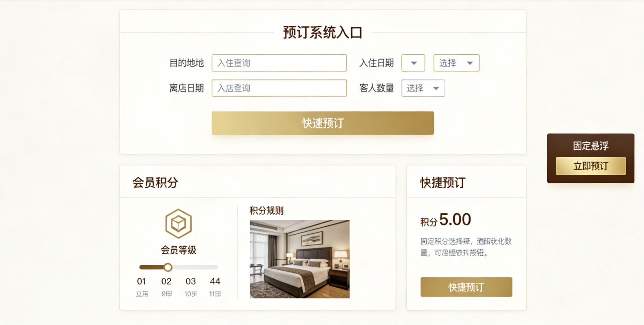Click the 目的地 input field

point(279,63)
